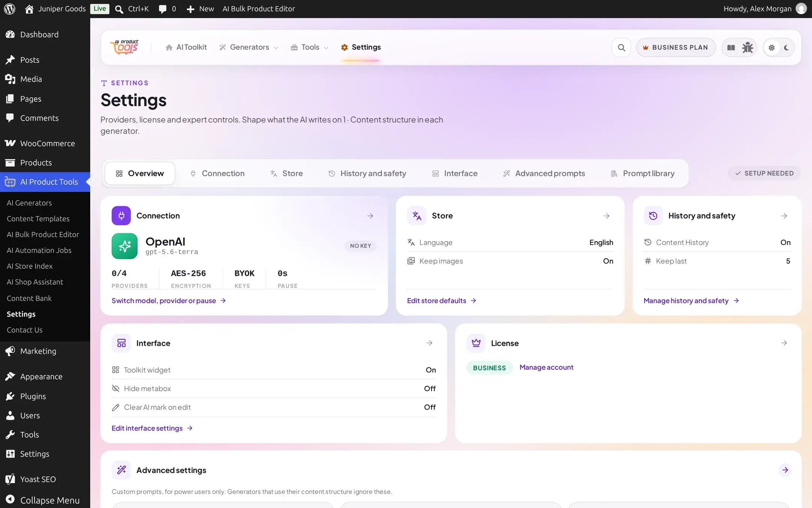Click the NO KEY badge
This screenshot has width=812, height=508.
(x=361, y=246)
